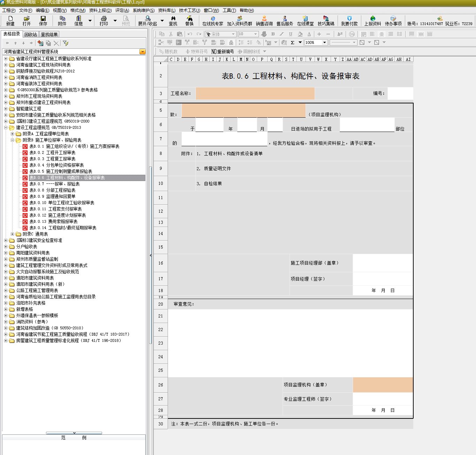This screenshot has height=455, width=476.
Task: Open dropdown arrow next to 打印
Action: [115, 21]
